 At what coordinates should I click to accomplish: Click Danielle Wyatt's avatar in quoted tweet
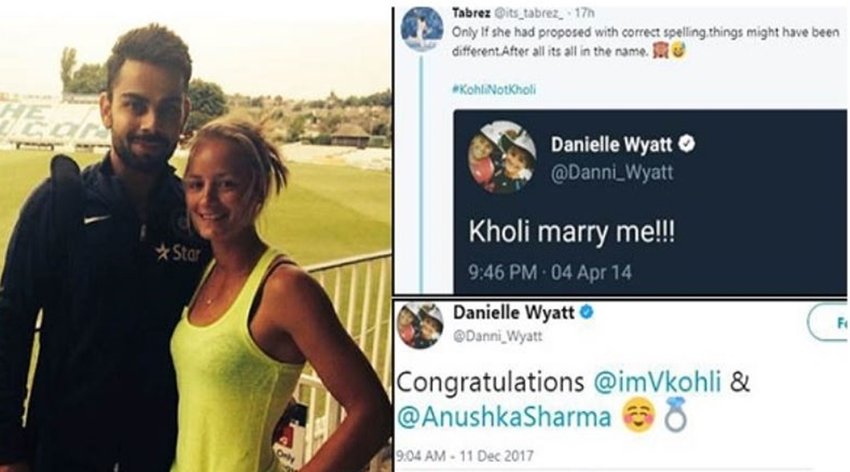tap(502, 157)
